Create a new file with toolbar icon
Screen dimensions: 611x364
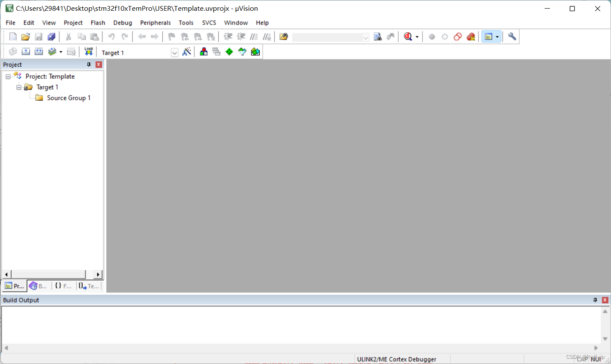pyautogui.click(x=13, y=37)
